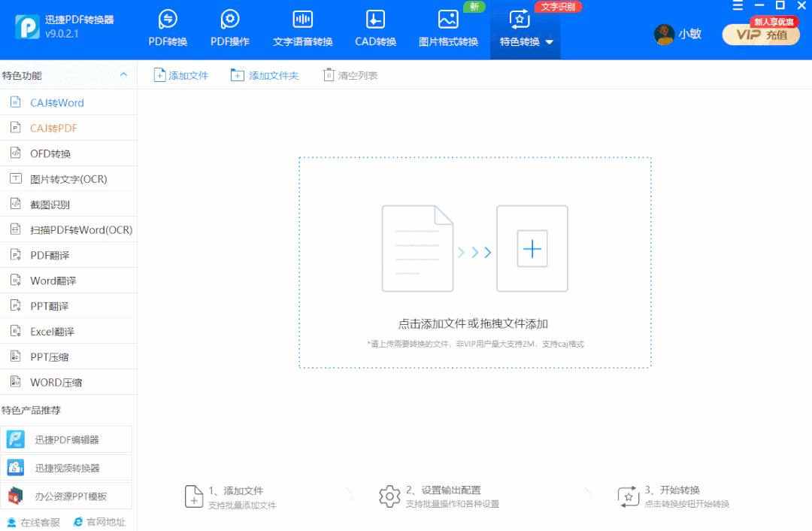Collapse the 特色功能 panel chevron
Screen dimensions: 812x531
[123, 74]
